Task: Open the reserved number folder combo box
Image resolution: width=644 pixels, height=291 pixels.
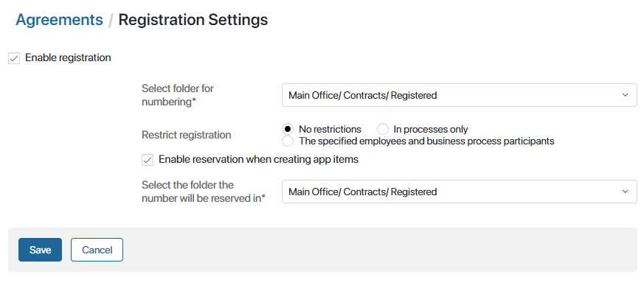Action: tap(459, 192)
